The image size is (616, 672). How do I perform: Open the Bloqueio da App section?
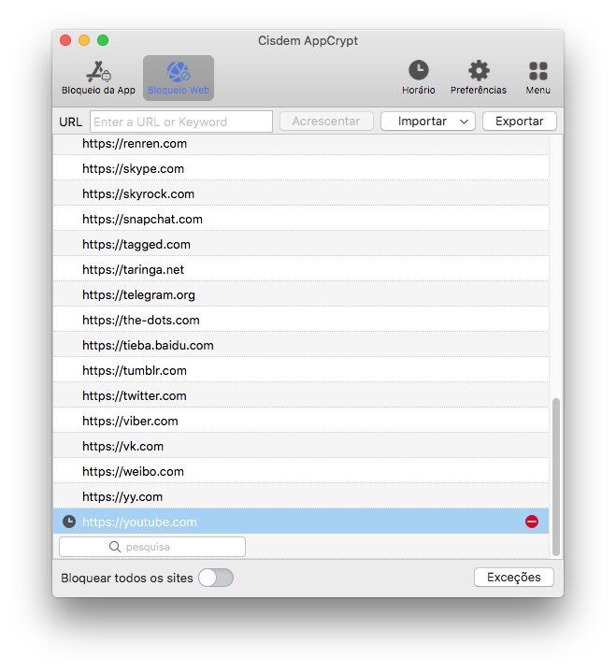[99, 78]
